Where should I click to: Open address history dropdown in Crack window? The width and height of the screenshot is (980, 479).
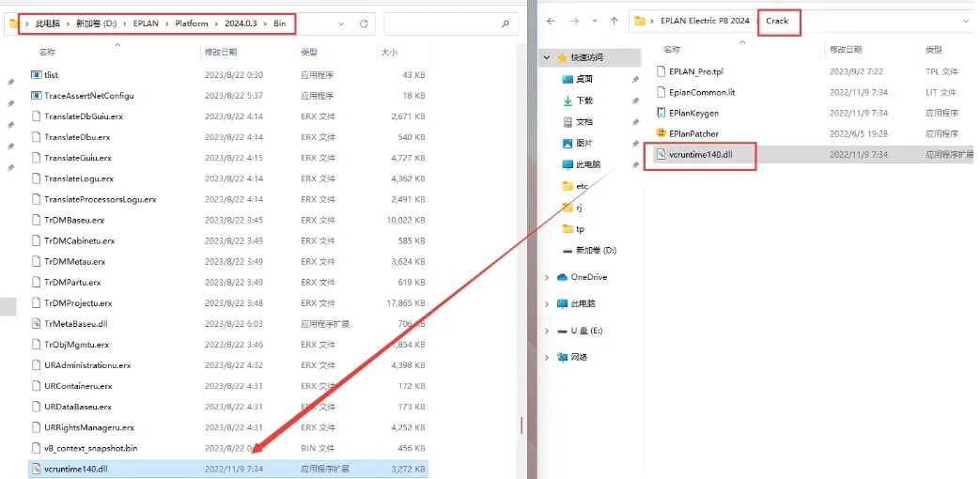968,21
